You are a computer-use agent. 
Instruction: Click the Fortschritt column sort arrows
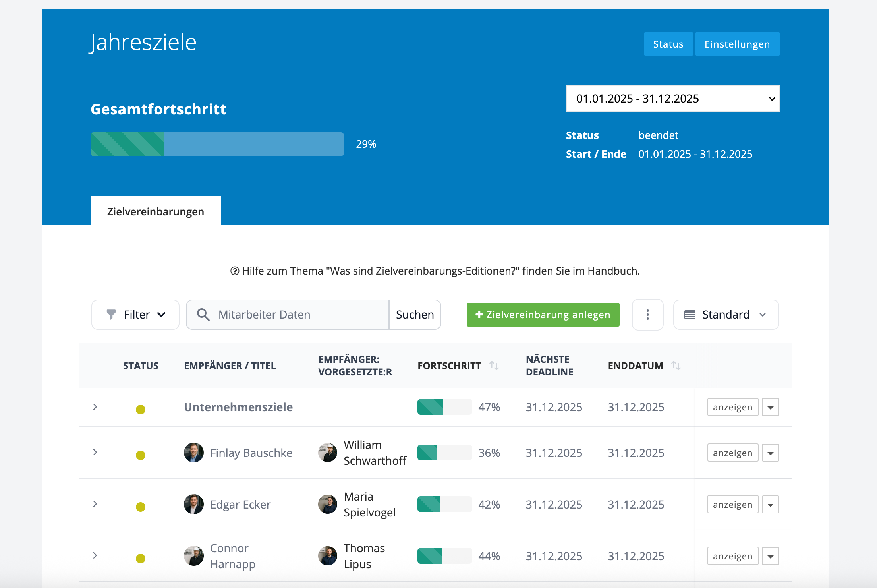point(494,366)
